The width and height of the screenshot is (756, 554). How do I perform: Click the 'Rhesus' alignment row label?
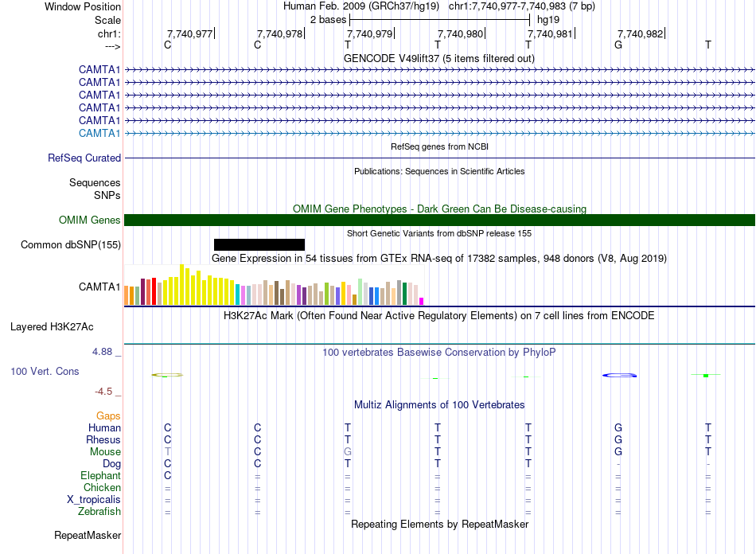tap(103, 439)
